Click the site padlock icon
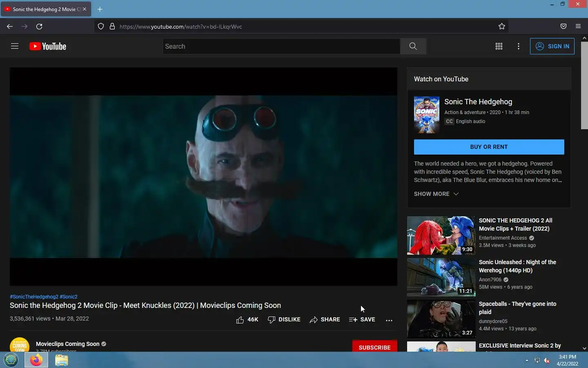Viewport: 588px width, 368px height. click(112, 27)
